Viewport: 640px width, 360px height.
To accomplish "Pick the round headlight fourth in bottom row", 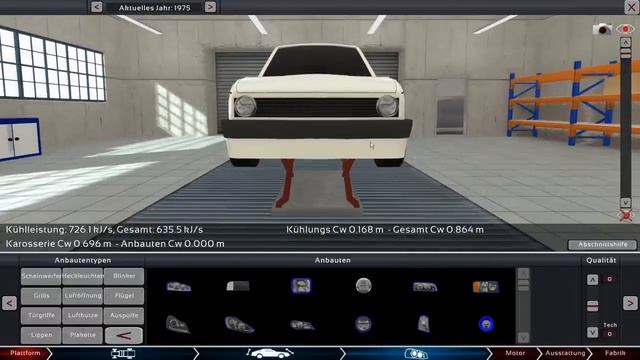I will pyautogui.click(x=363, y=324).
